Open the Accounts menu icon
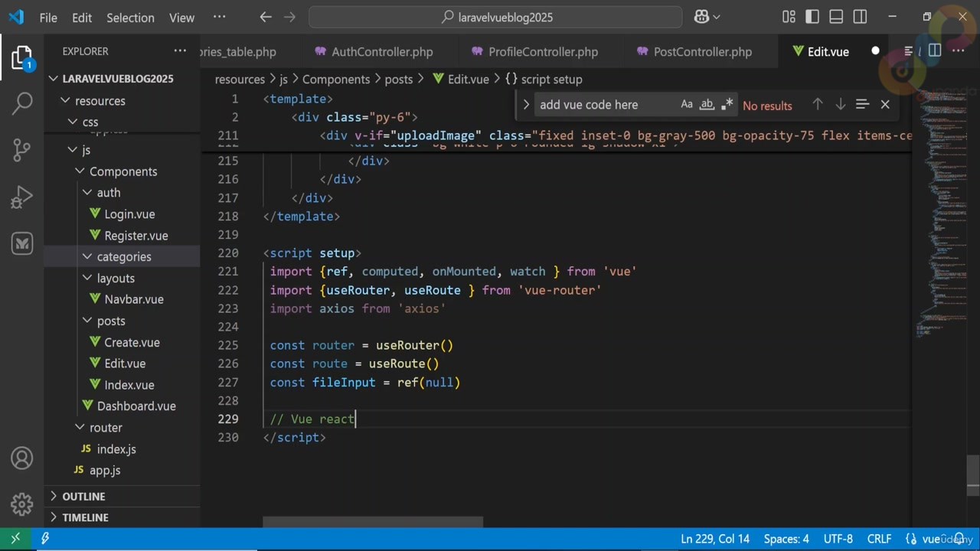980x551 pixels. (x=21, y=458)
